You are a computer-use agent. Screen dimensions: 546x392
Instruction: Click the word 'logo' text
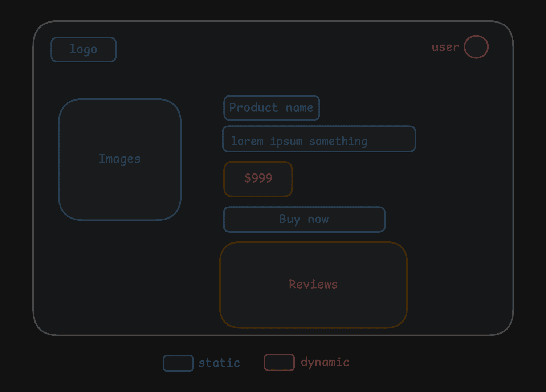83,49
